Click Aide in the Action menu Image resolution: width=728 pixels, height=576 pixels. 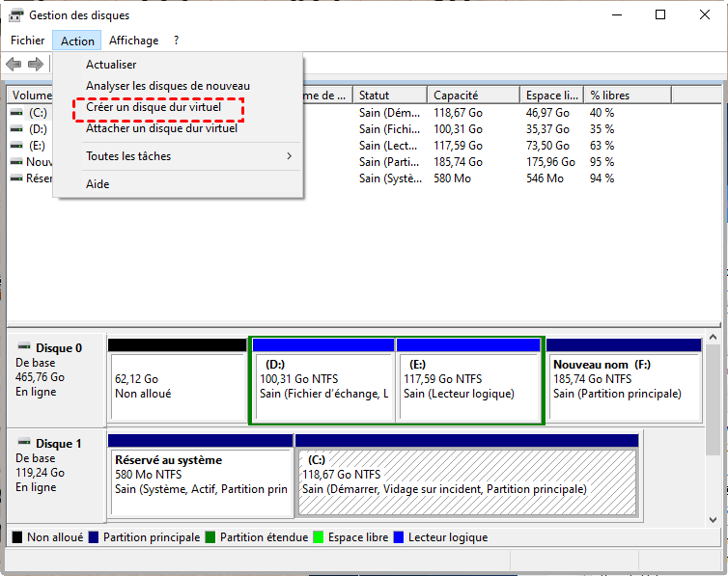(179, 184)
